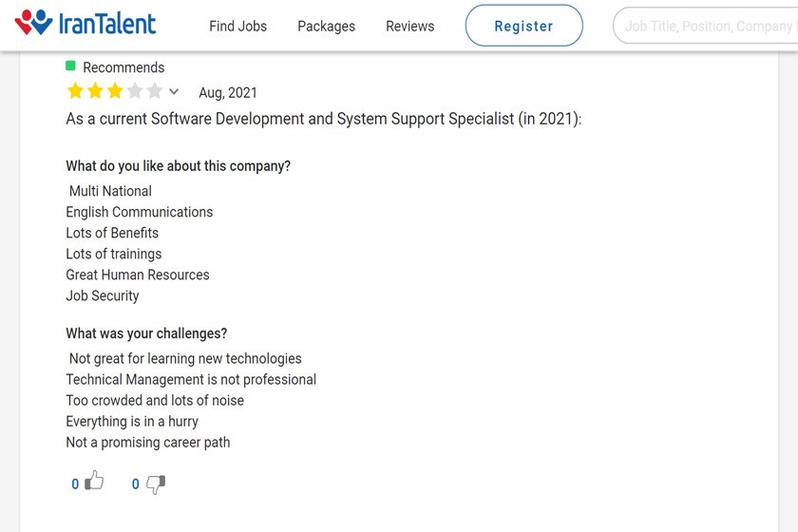Go to the Packages page
The image size is (798, 532).
326,26
